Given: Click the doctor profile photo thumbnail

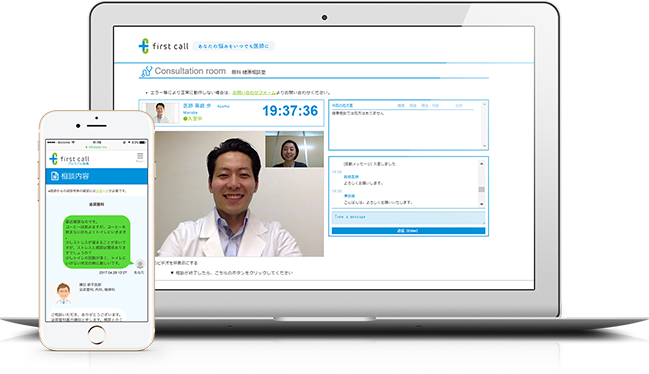Looking at the screenshot, I should (160, 113).
